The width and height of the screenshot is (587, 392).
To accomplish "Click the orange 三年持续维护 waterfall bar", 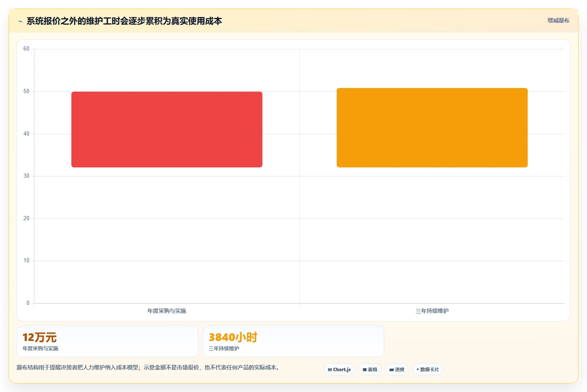I will point(432,128).
